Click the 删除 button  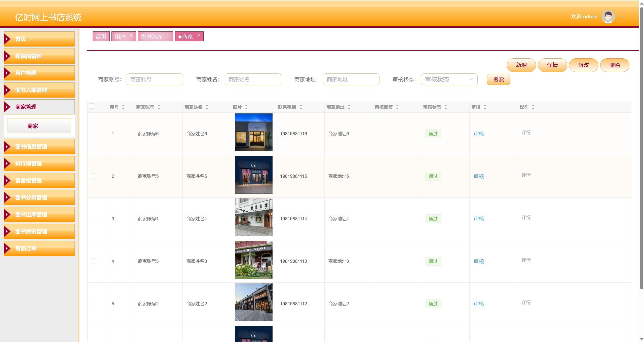pyautogui.click(x=615, y=65)
